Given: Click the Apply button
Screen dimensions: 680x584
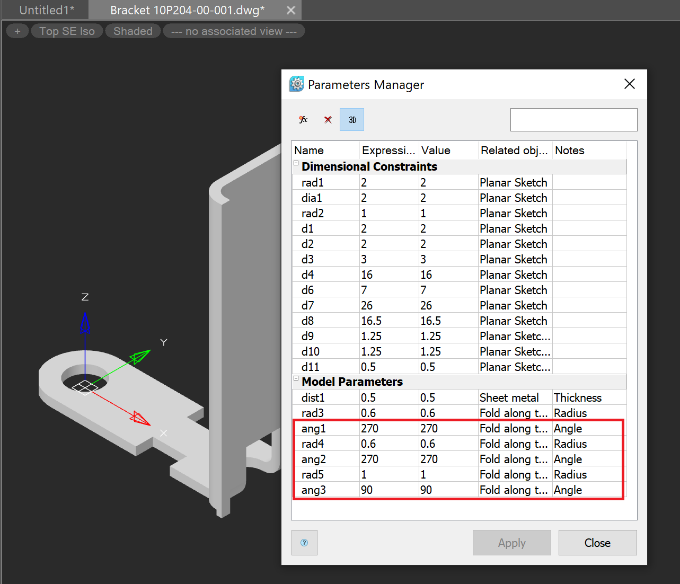Looking at the screenshot, I should [511, 543].
